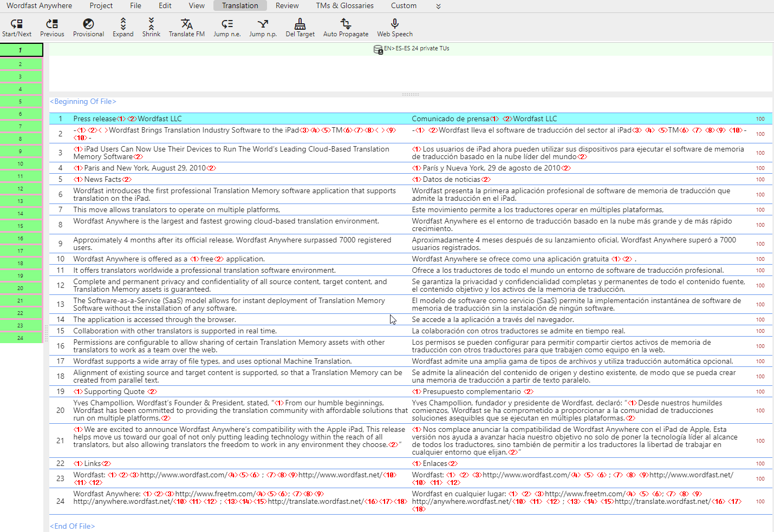The width and height of the screenshot is (774, 532).
Task: Click target 'Comunicado de prensa' in row 1
Action: [x=450, y=119]
